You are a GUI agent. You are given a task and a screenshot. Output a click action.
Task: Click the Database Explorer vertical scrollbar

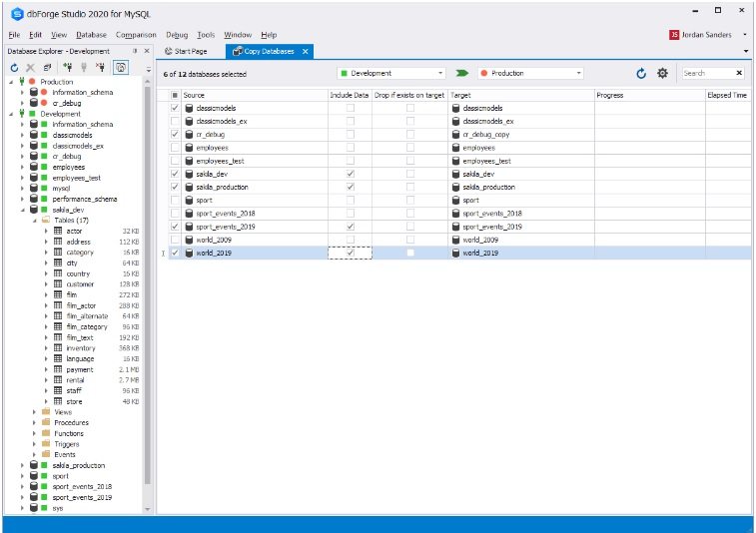pyautogui.click(x=147, y=284)
